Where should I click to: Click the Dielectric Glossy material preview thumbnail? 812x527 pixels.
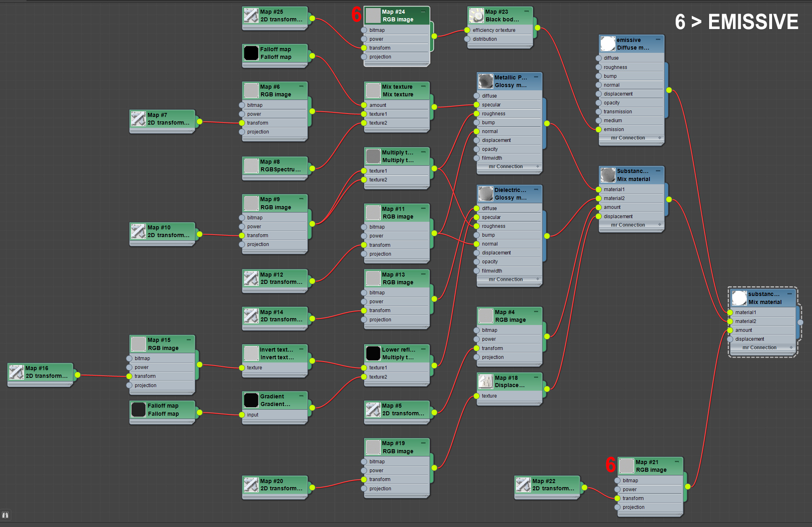486,194
